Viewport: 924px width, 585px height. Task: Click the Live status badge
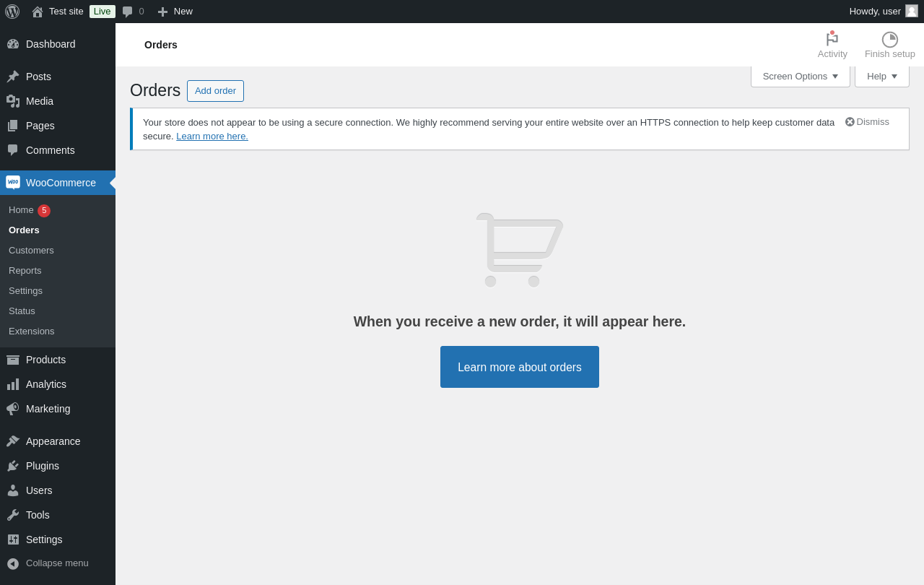pyautogui.click(x=103, y=12)
